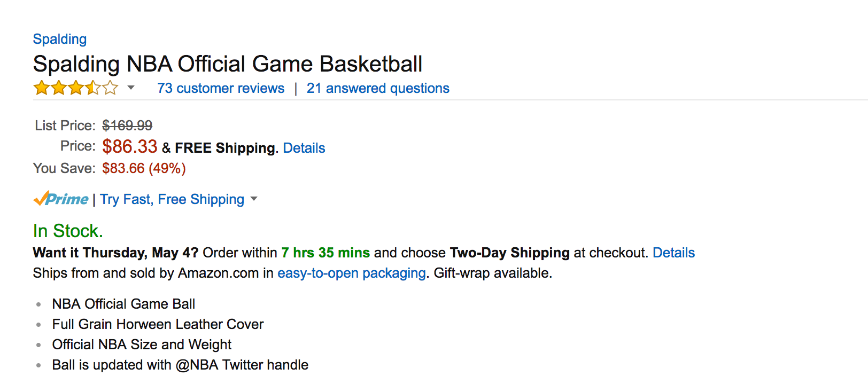Click the 7 hrs 35 mins countdown
The height and width of the screenshot is (392, 868).
click(x=325, y=253)
